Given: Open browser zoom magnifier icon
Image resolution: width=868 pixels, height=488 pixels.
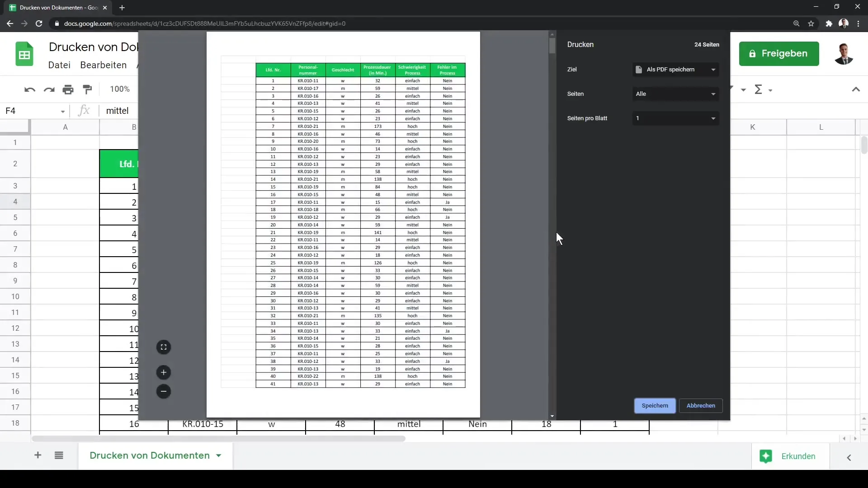Looking at the screenshot, I should [x=796, y=23].
